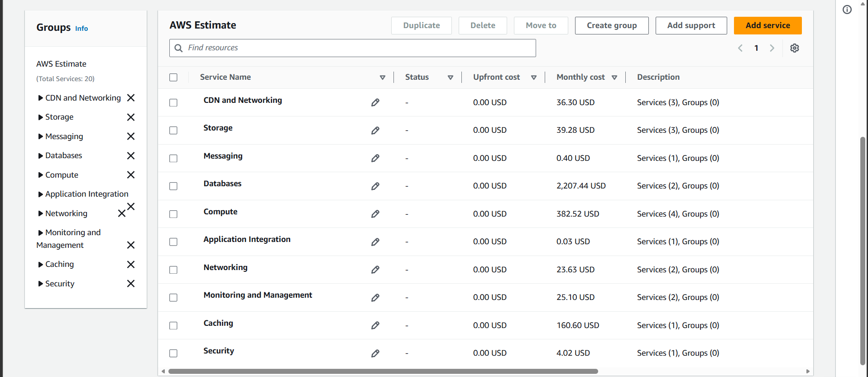Expand Monitoring and Management group
The width and height of the screenshot is (868, 377).
coord(41,233)
